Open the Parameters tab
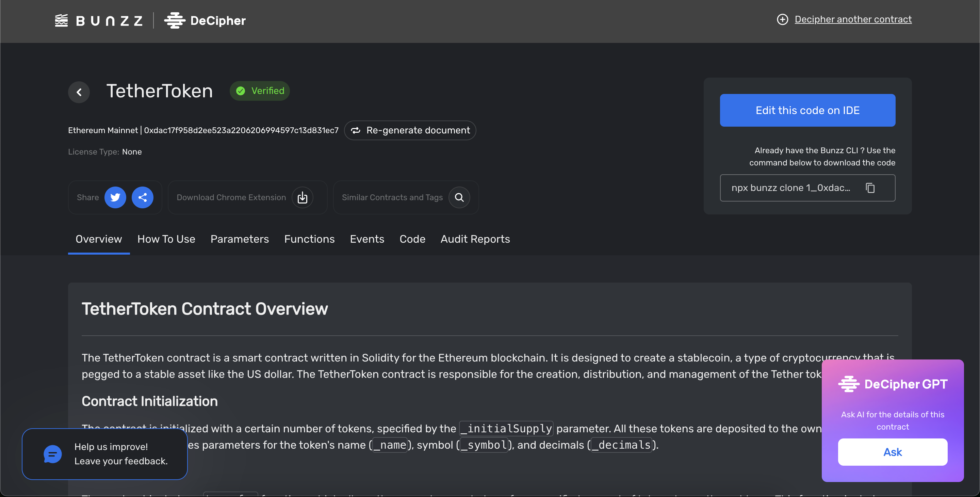Image resolution: width=980 pixels, height=497 pixels. 239,239
